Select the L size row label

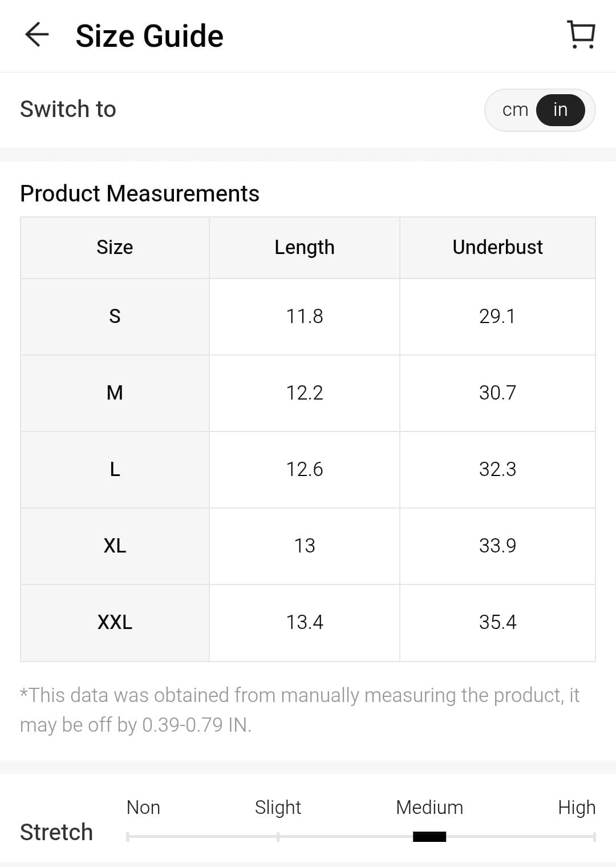[x=115, y=469]
